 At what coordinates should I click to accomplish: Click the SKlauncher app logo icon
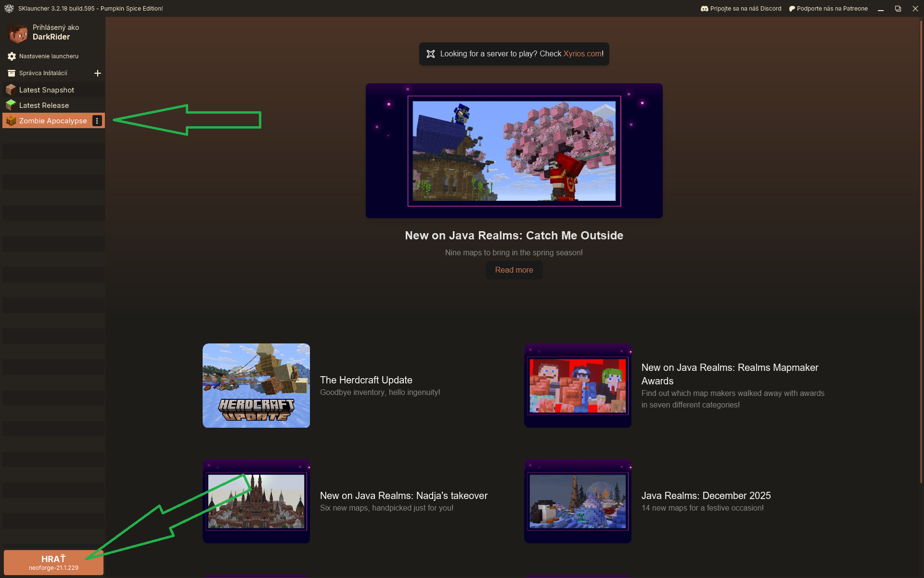click(9, 8)
